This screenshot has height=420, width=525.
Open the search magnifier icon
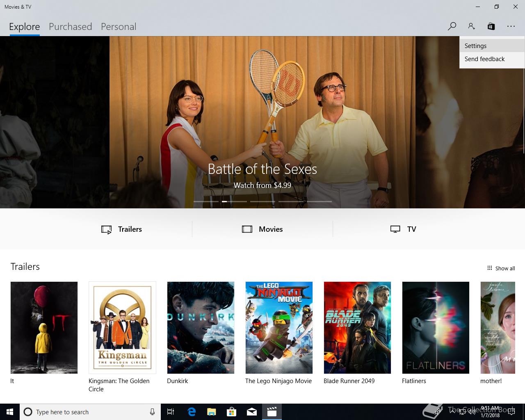click(452, 26)
